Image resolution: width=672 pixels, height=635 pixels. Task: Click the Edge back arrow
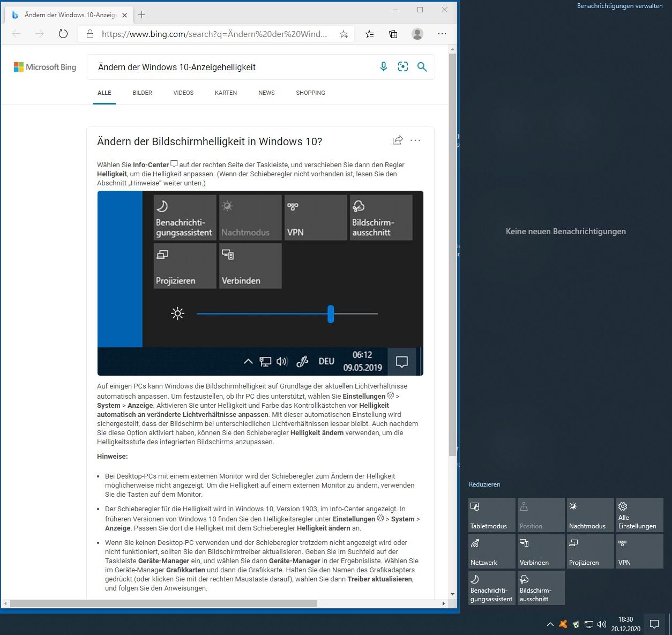click(x=16, y=34)
